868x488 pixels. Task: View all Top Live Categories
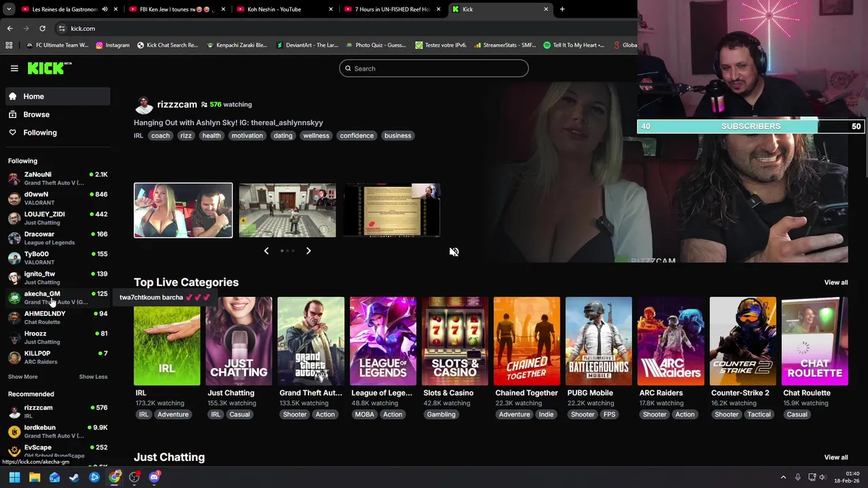(835, 283)
